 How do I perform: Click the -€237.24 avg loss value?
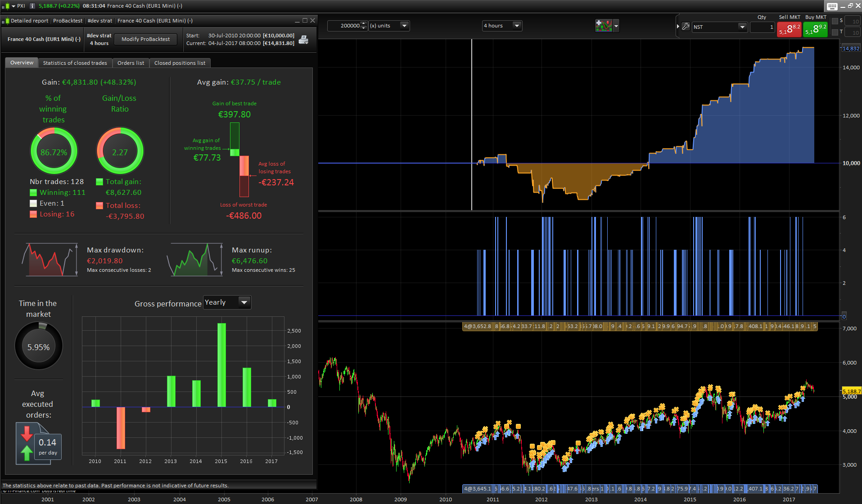(276, 182)
